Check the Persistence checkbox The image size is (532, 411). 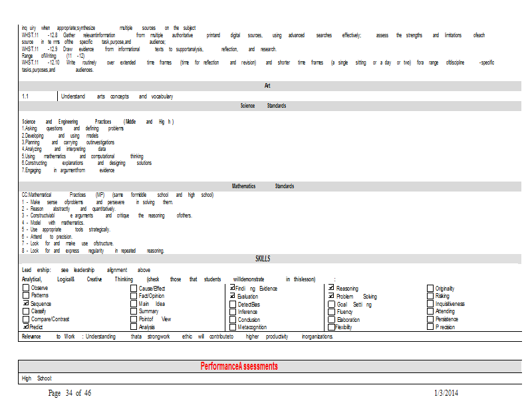point(430,319)
